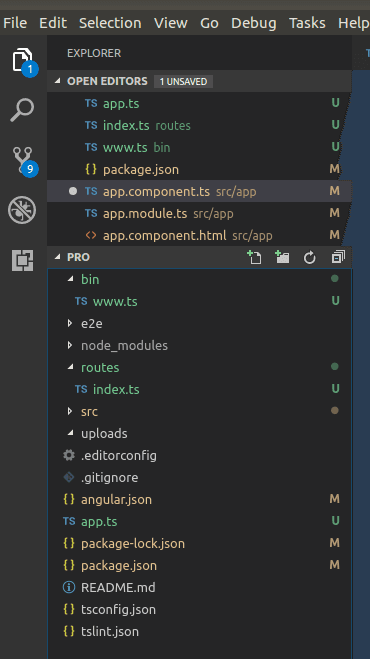Expand the node_modules folder
Image resolution: width=370 pixels, height=659 pixels.
[70, 345]
